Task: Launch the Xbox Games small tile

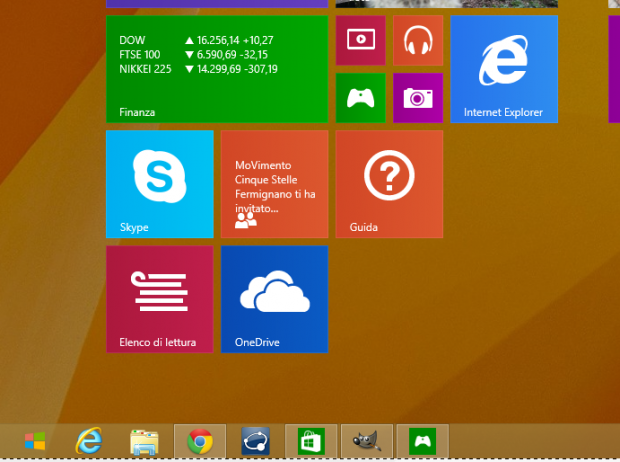Action: [360, 97]
